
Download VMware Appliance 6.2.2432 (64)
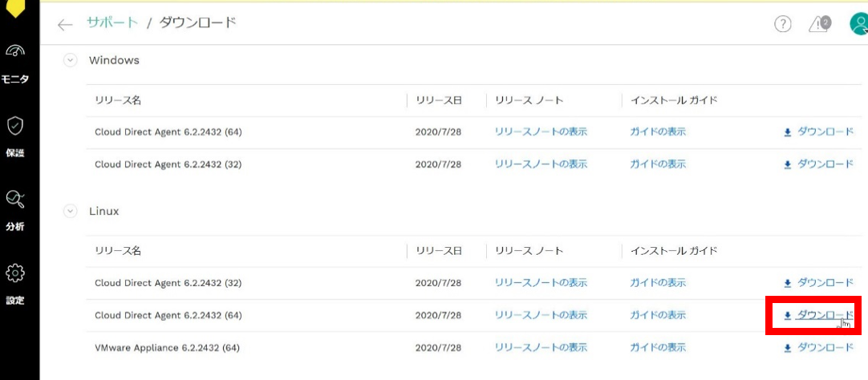coord(818,348)
